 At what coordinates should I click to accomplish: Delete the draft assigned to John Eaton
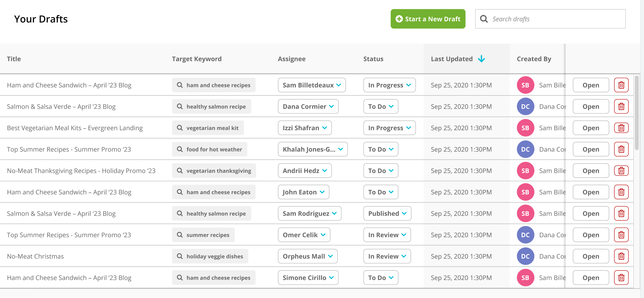(x=621, y=192)
